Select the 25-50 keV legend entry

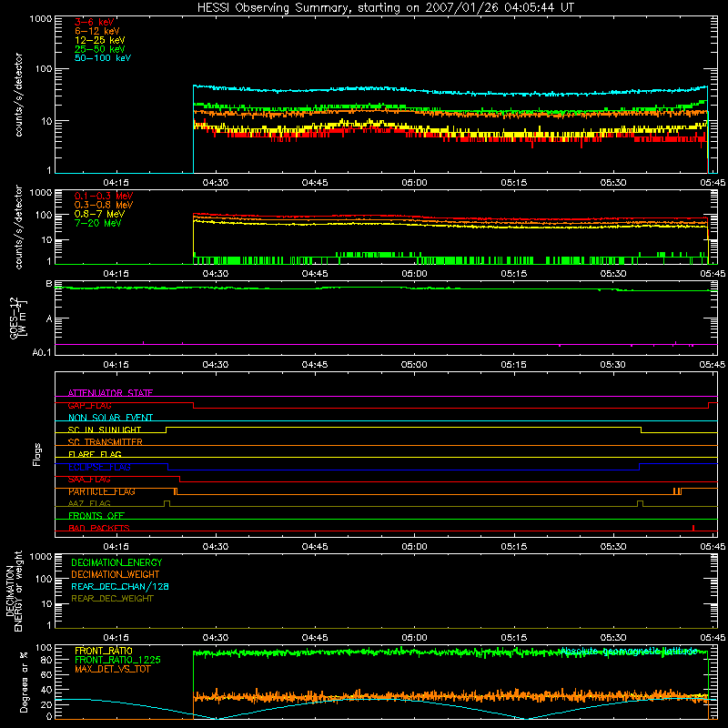99,49
